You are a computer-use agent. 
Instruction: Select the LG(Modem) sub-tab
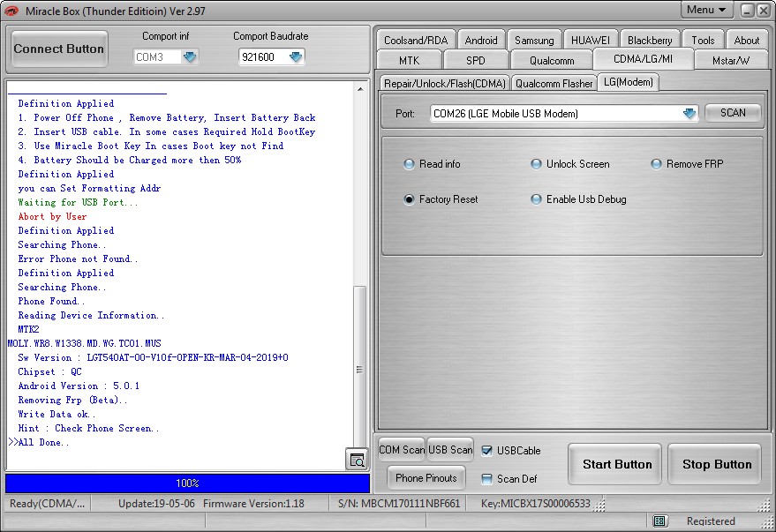(x=628, y=81)
